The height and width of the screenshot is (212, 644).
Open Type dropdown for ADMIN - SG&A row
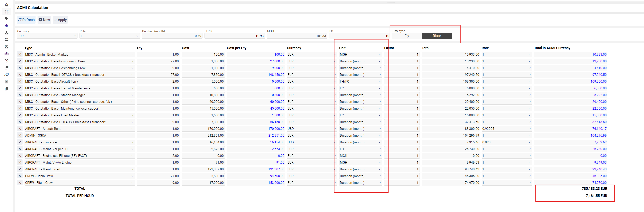pyautogui.click(x=132, y=135)
